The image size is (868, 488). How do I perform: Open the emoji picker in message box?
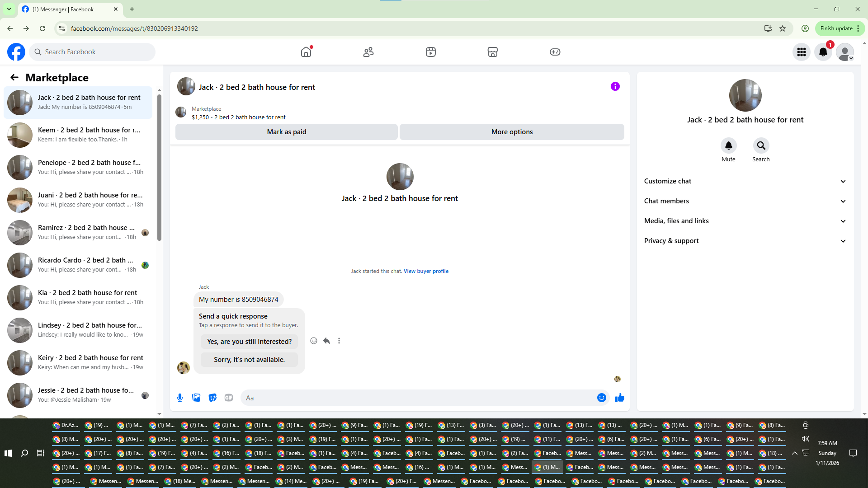point(602,398)
